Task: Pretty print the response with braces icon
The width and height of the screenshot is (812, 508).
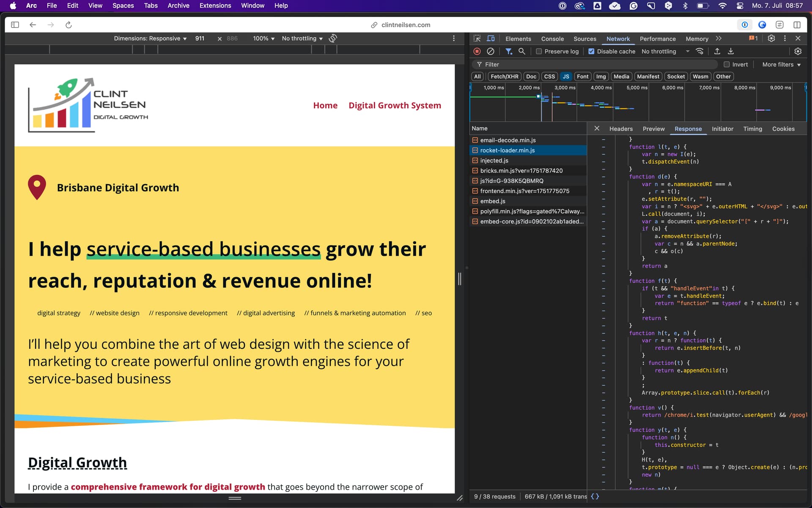Action: [x=595, y=496]
